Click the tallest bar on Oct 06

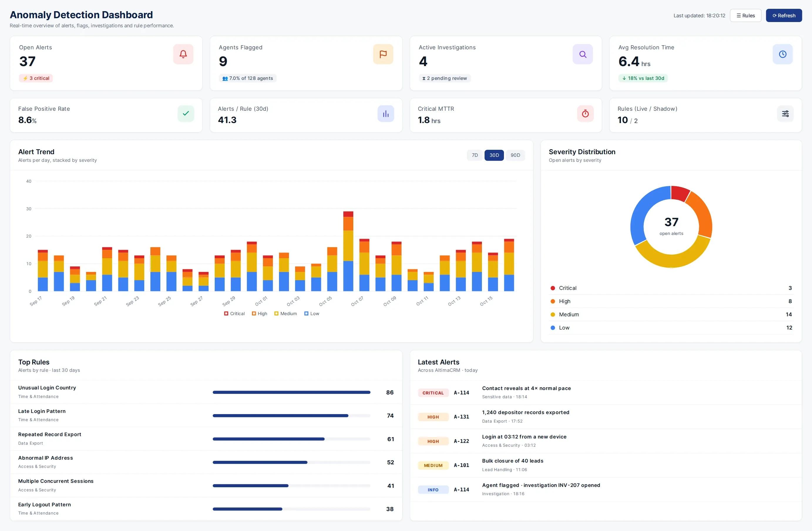(348, 251)
